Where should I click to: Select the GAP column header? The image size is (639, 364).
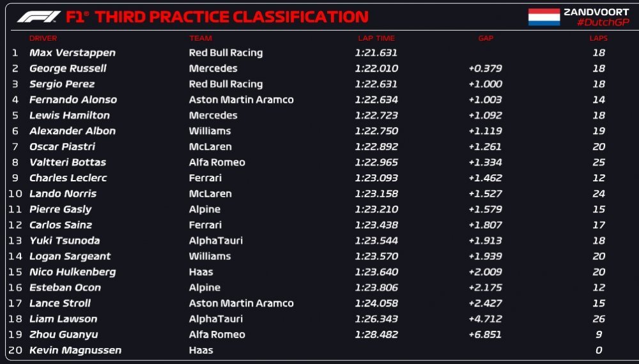486,38
